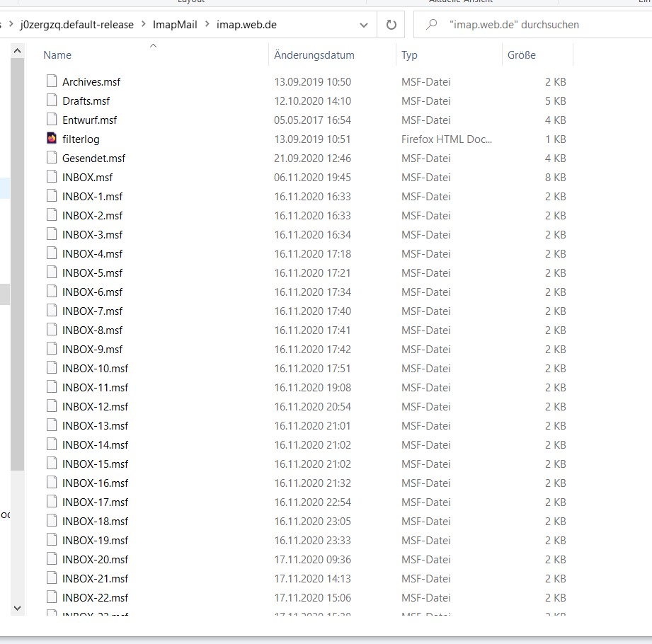
Task: Sort by Änderungsdatum column header
Action: tap(314, 55)
